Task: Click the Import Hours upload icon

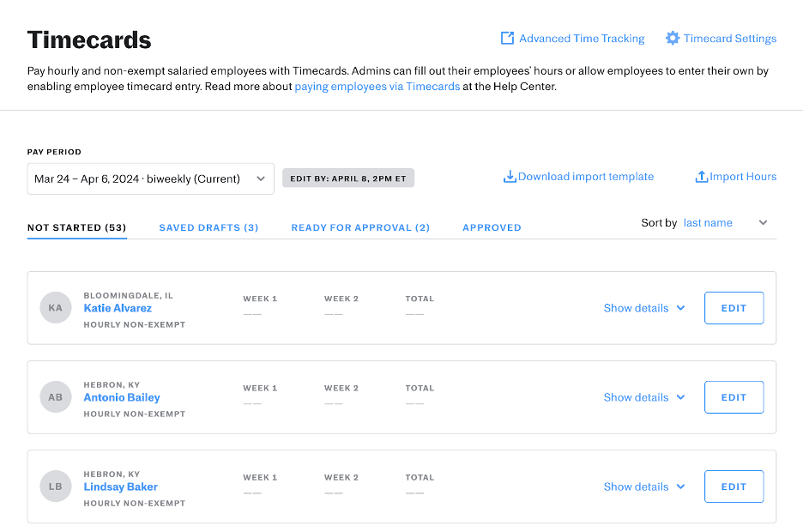Action: 702,177
